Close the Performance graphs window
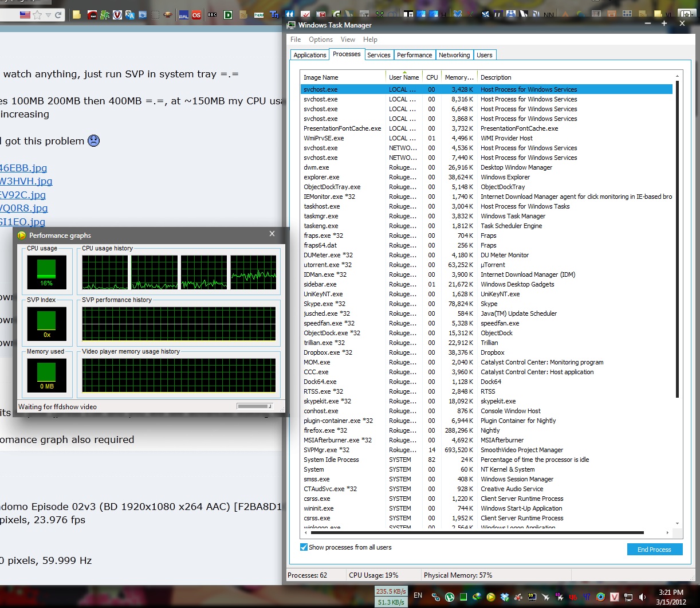The height and width of the screenshot is (608, 700). pos(272,234)
